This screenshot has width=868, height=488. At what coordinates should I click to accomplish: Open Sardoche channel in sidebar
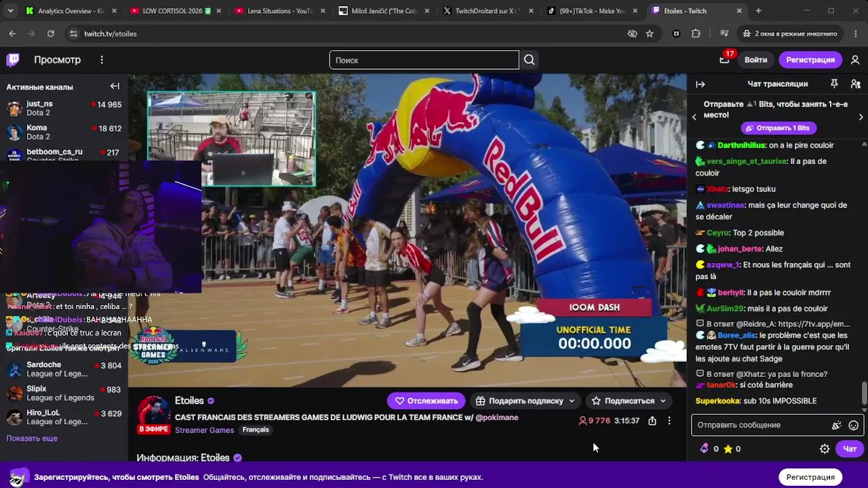click(x=64, y=369)
